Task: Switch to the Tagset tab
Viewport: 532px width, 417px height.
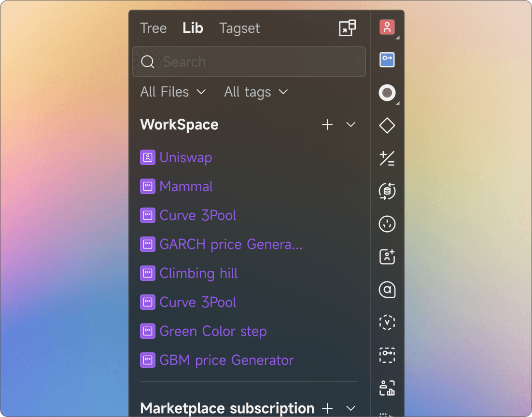Action: tap(239, 28)
